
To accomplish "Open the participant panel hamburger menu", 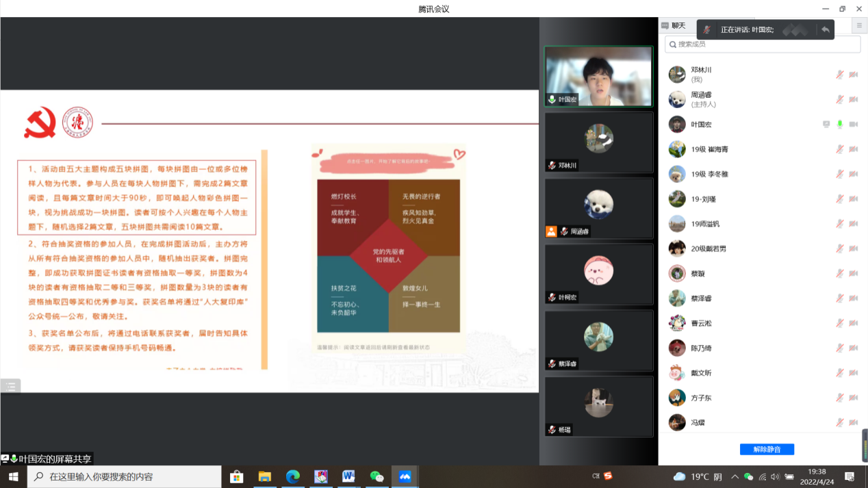I will click(859, 25).
